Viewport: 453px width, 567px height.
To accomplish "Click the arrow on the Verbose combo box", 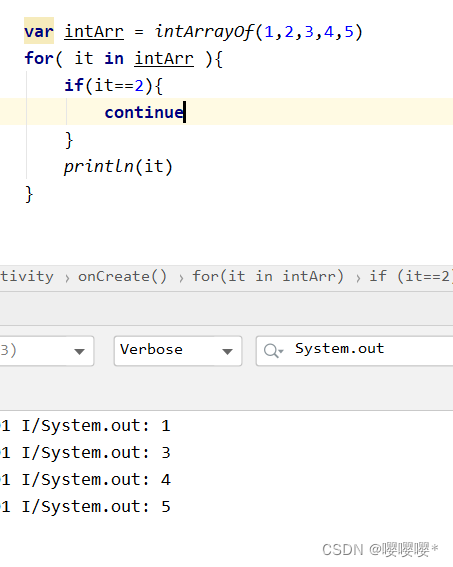I will pyautogui.click(x=227, y=351).
